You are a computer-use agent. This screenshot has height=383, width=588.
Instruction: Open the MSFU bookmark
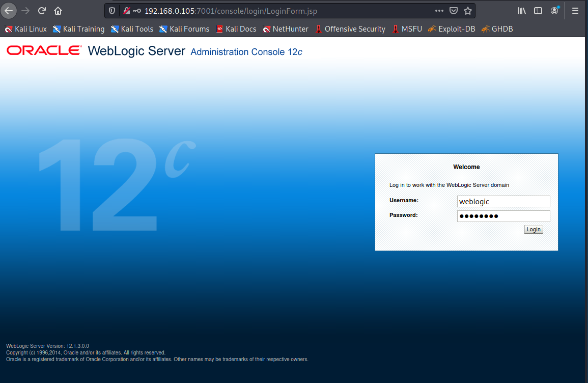click(407, 29)
